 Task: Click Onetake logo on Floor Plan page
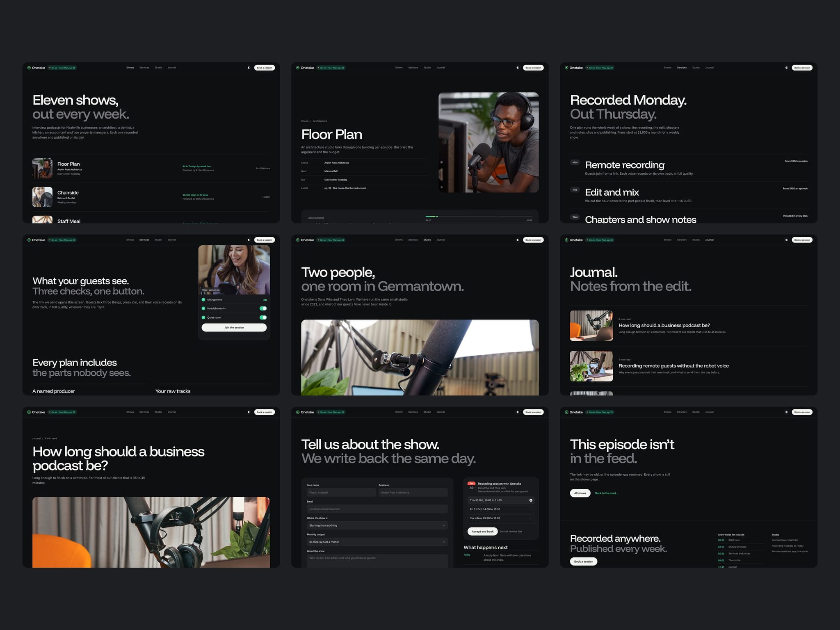[x=305, y=68]
